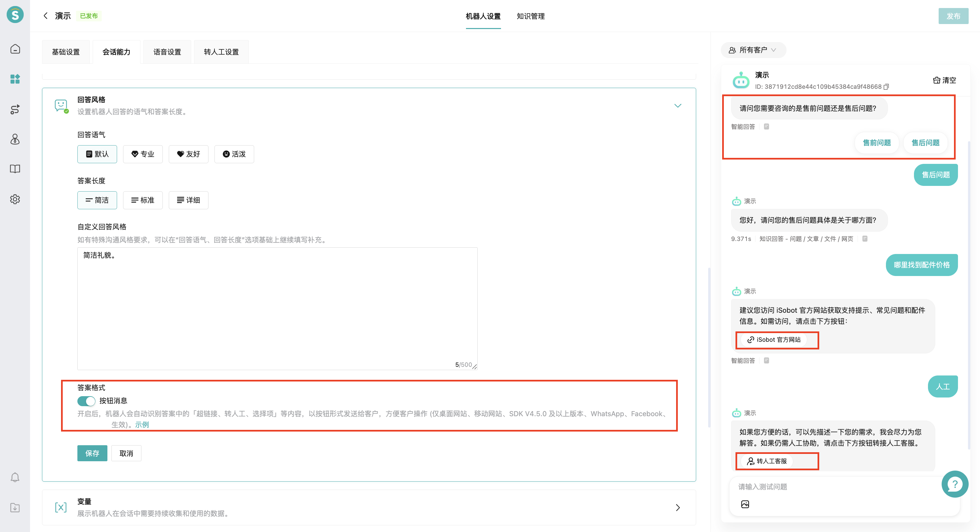Select the 专业 answer tone option
This screenshot has height=532, width=980.
pos(143,154)
